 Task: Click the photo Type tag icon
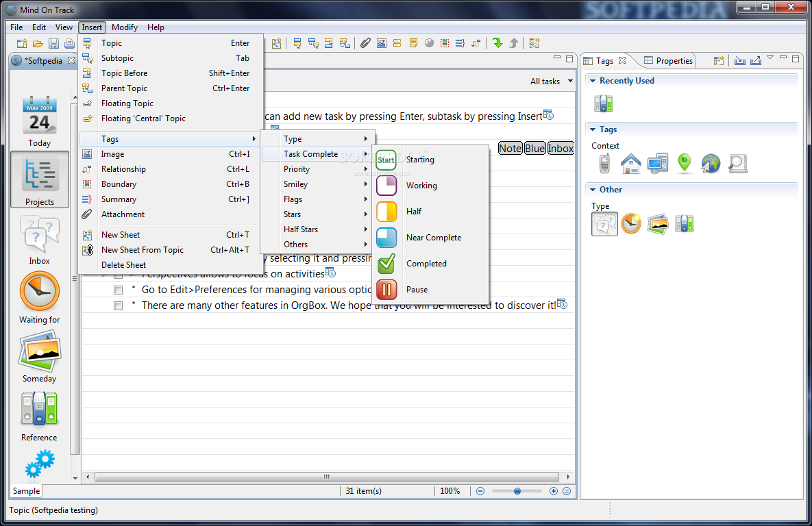pos(658,224)
